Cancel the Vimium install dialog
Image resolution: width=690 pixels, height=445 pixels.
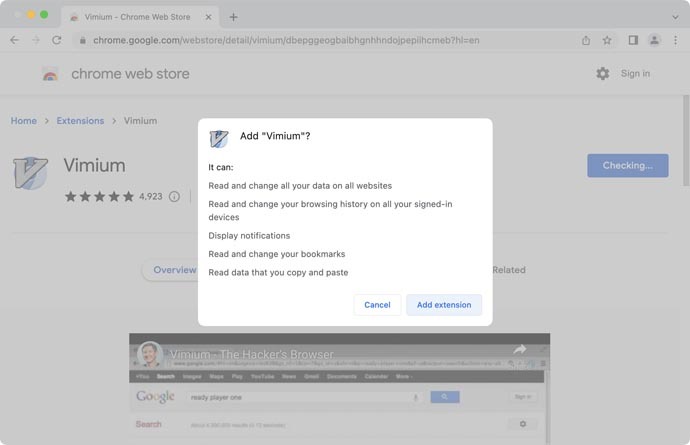click(377, 305)
